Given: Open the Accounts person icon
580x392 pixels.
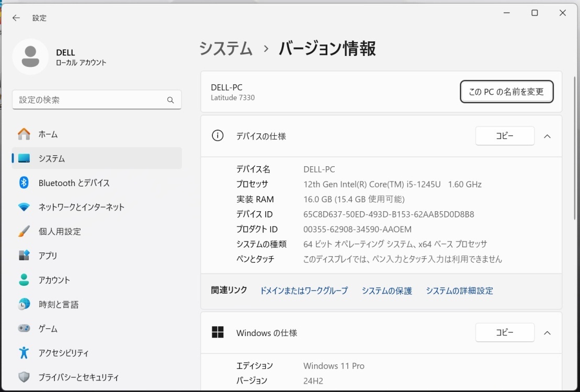Looking at the screenshot, I should coord(24,280).
